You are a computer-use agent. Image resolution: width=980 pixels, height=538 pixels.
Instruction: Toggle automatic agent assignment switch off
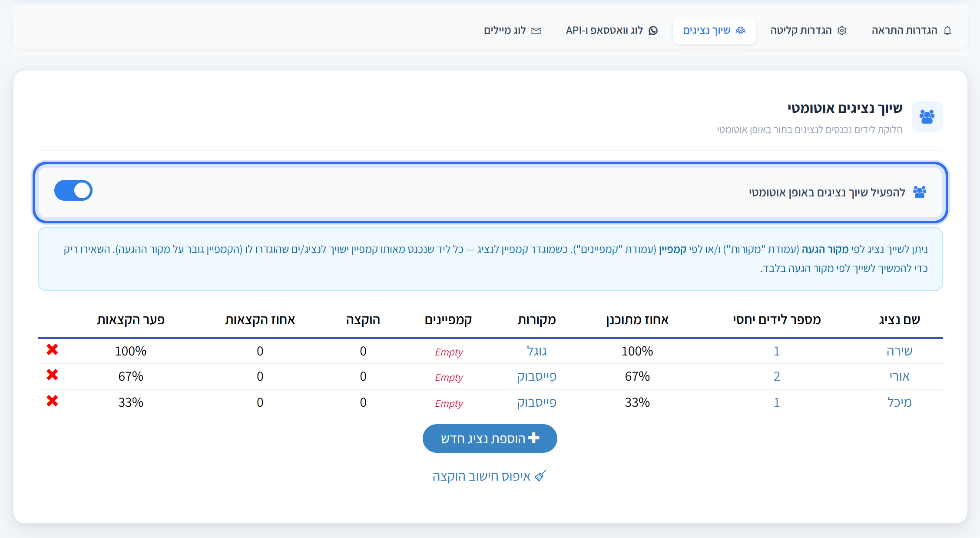coord(73,190)
